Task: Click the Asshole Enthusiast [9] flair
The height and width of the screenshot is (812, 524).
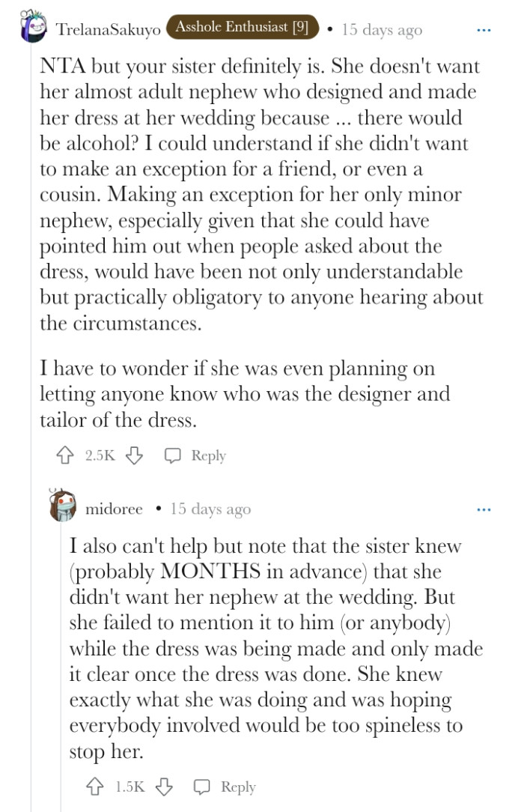Action: click(x=243, y=28)
